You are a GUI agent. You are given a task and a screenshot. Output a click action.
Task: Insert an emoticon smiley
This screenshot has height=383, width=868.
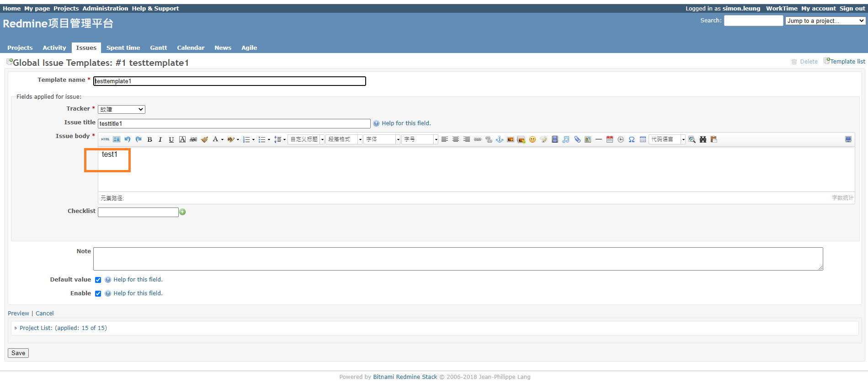(533, 139)
